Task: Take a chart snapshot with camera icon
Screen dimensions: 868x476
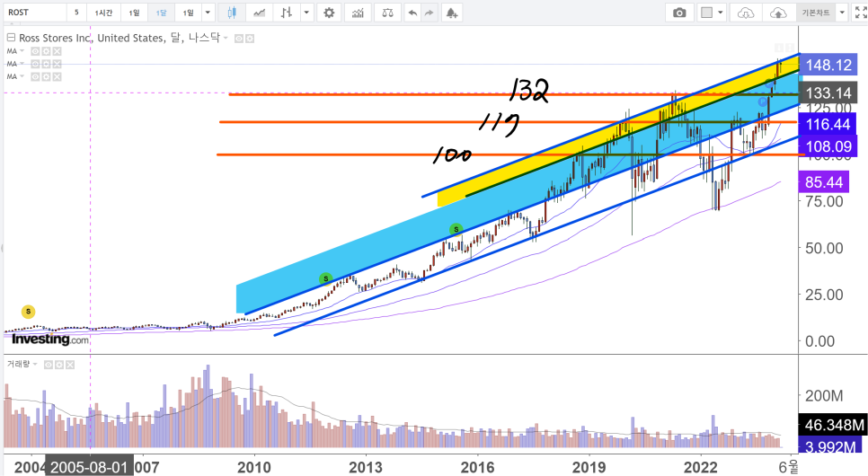Action: pos(679,13)
